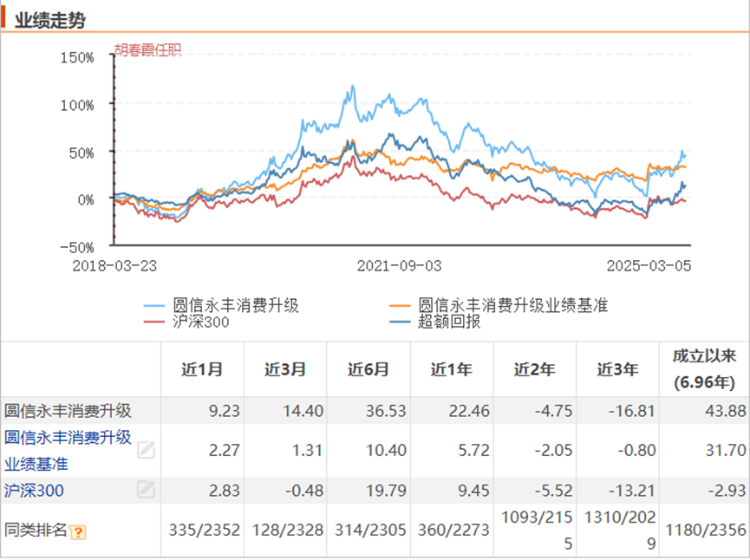Click the -50% y-axis label
Screen dimensions: 750x560
tap(77, 248)
